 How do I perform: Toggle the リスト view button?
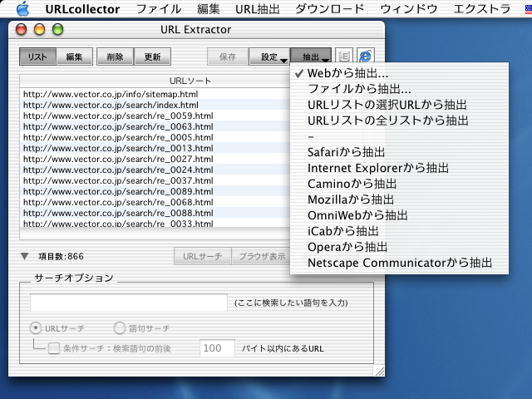[37, 57]
